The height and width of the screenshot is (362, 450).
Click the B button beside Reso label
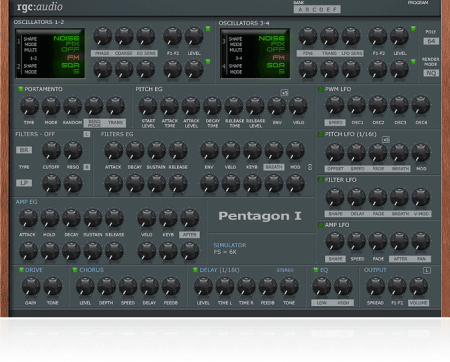click(87, 167)
